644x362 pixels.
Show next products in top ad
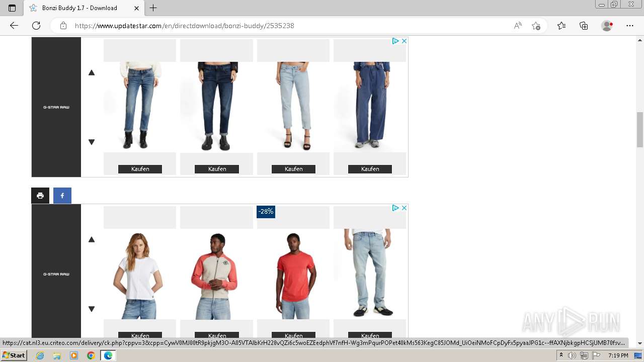tap(92, 142)
